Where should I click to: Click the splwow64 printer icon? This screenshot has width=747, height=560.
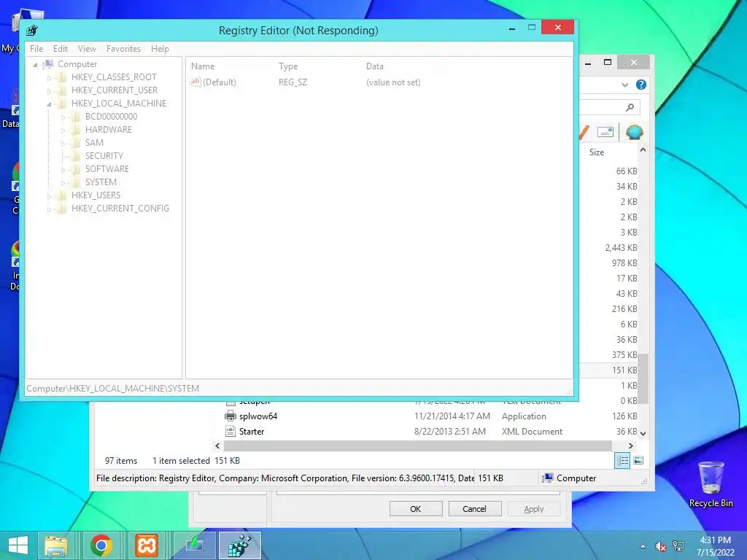(231, 416)
